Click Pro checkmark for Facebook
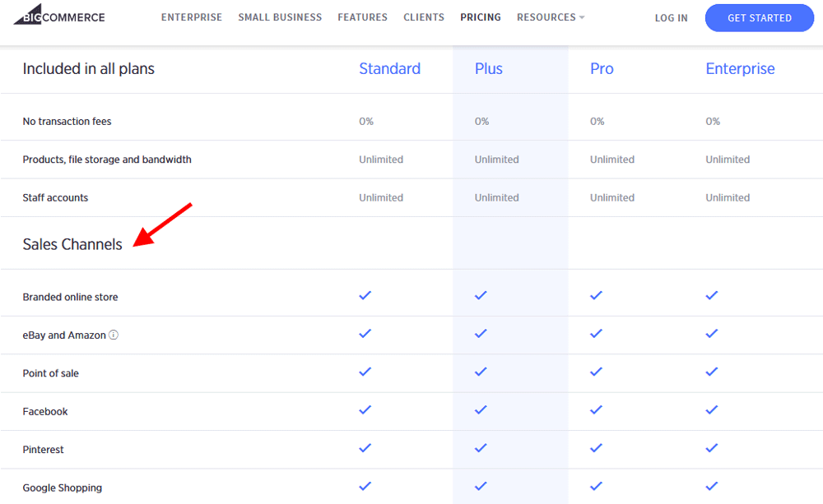Viewport: 823px width, 504px height. point(596,409)
